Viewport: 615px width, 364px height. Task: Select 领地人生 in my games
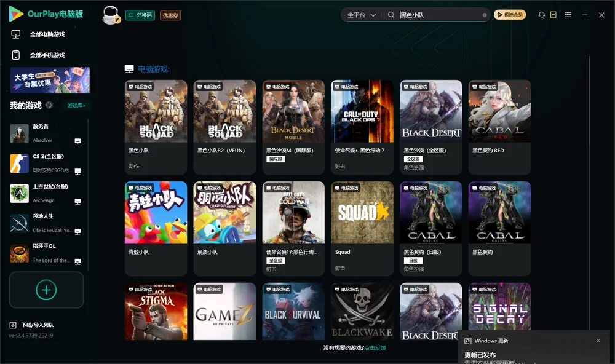[x=46, y=223]
